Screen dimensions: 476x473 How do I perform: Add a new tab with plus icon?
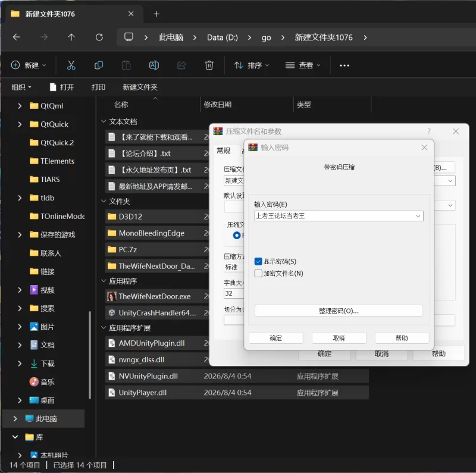click(x=156, y=14)
